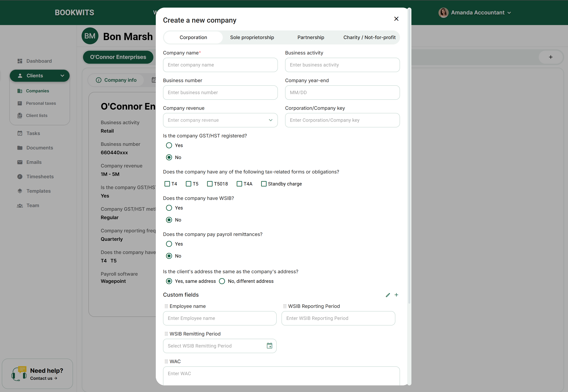Add a custom field with the plus icon

point(396,295)
